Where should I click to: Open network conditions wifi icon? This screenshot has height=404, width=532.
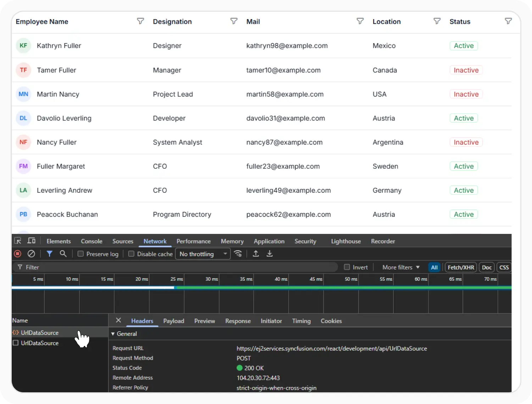pos(238,254)
